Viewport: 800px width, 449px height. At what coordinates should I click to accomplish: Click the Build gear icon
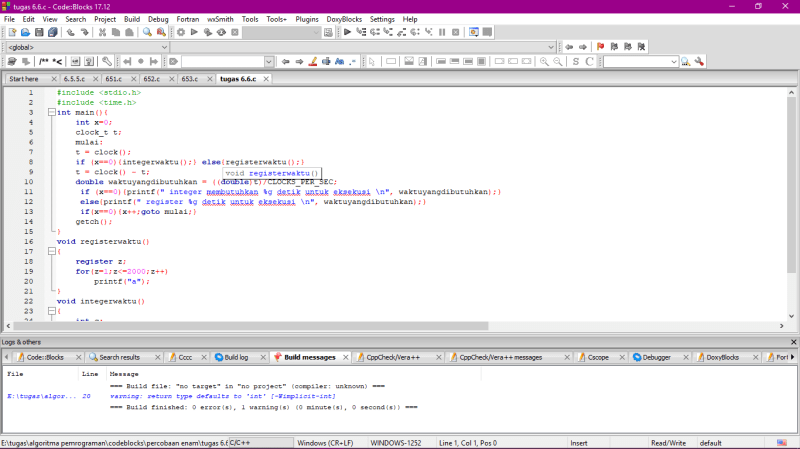(x=180, y=32)
